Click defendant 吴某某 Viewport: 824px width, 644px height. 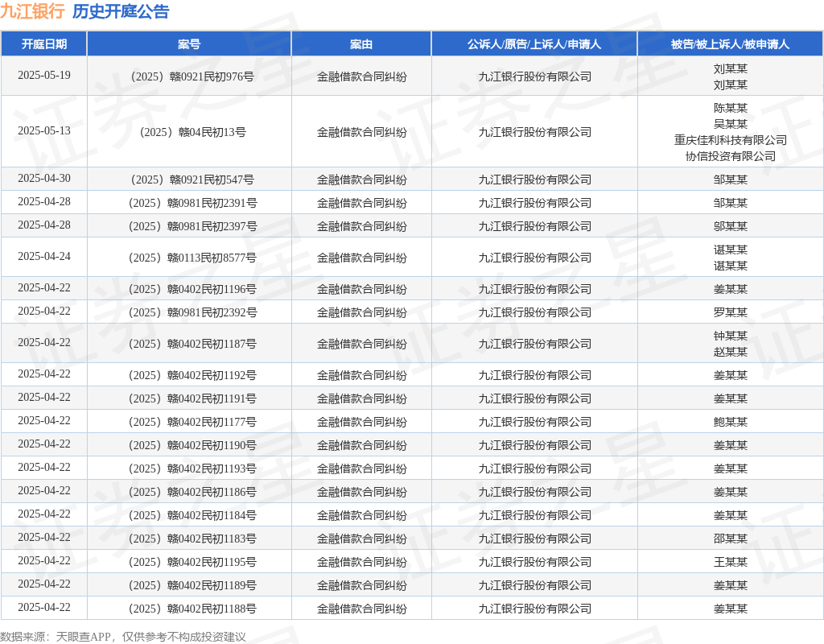coord(731,124)
